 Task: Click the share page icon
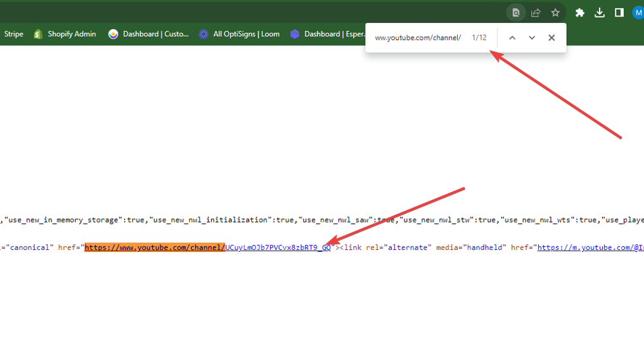tap(536, 13)
